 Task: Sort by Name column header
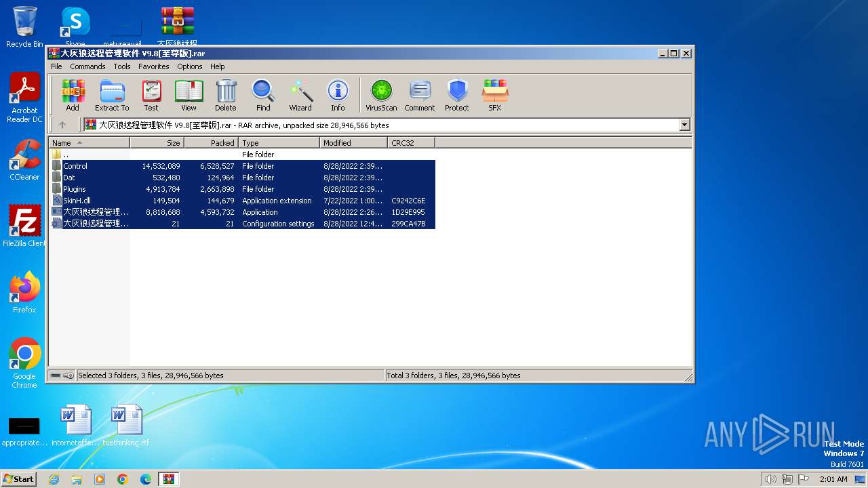[89, 143]
